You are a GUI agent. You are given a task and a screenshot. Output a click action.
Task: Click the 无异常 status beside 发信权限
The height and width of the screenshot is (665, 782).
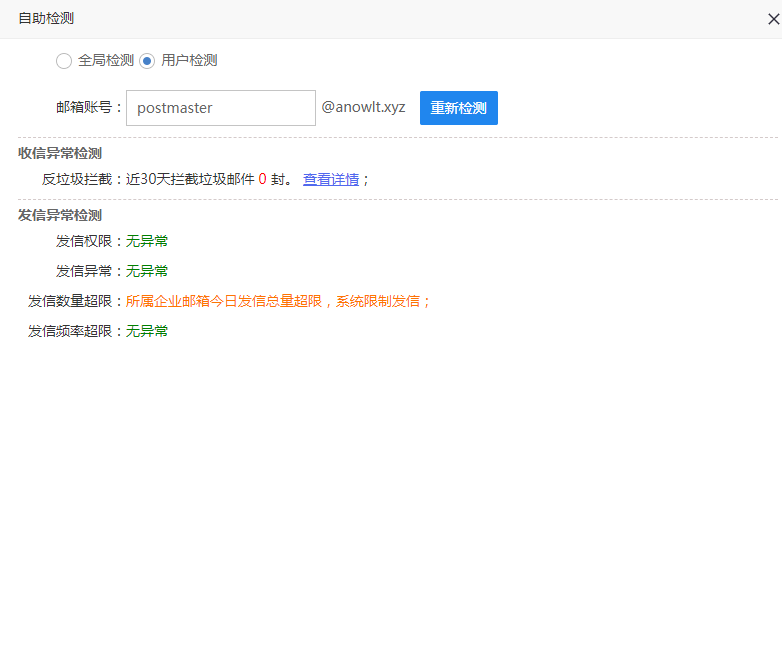(x=147, y=241)
